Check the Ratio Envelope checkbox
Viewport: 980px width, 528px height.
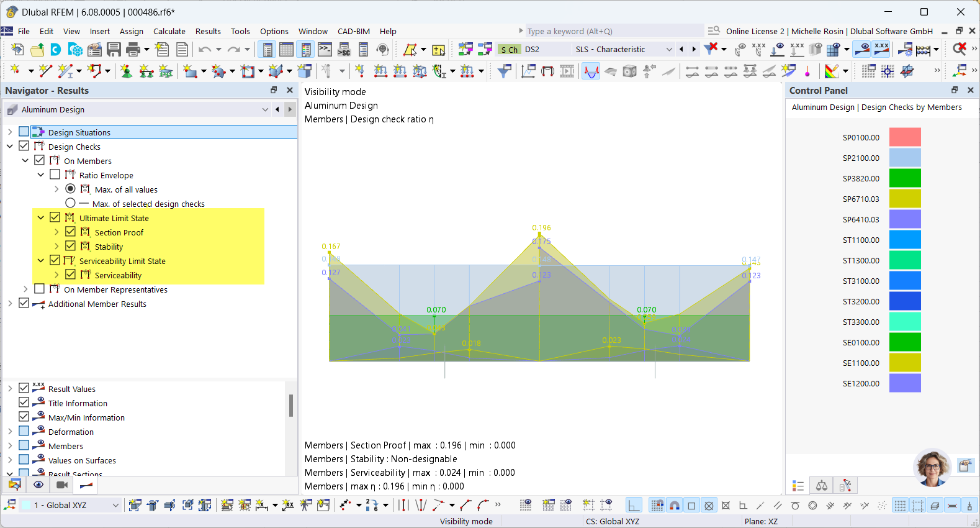[x=55, y=175]
